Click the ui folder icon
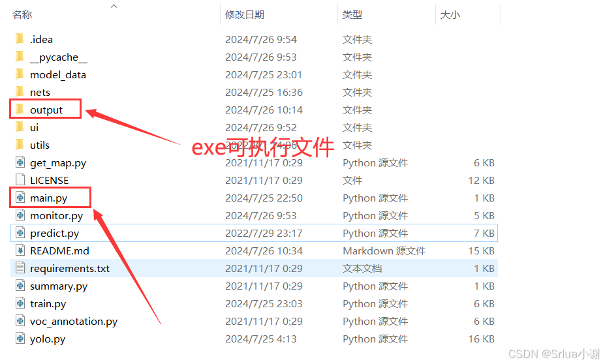The image size is (603, 364). [x=20, y=127]
